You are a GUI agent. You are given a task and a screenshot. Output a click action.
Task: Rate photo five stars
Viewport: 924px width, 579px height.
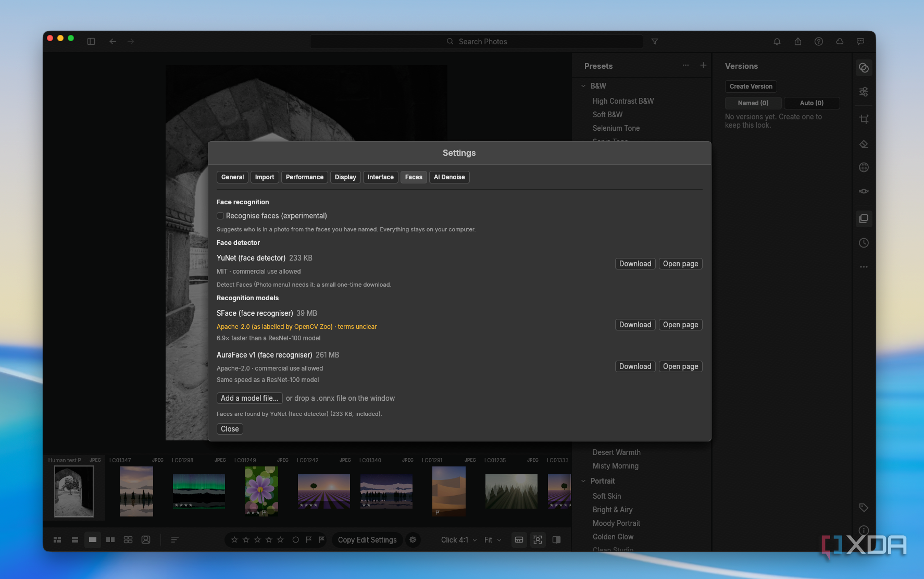[x=280, y=540]
